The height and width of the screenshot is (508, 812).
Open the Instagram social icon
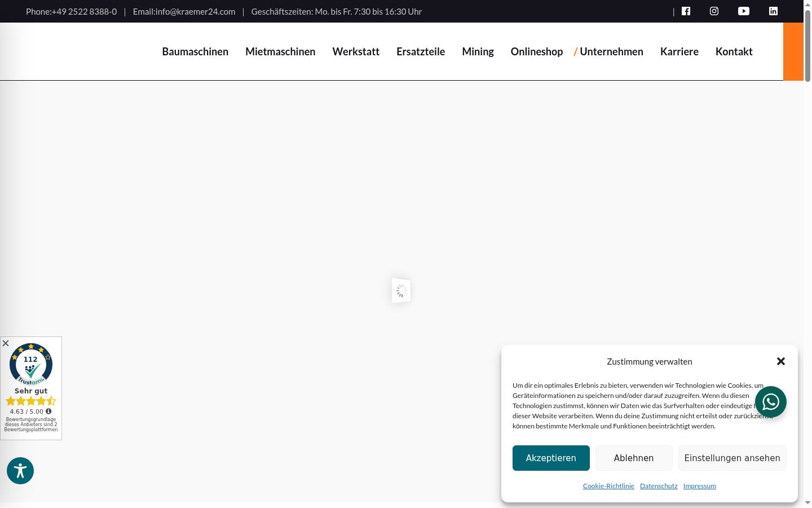pyautogui.click(x=714, y=11)
